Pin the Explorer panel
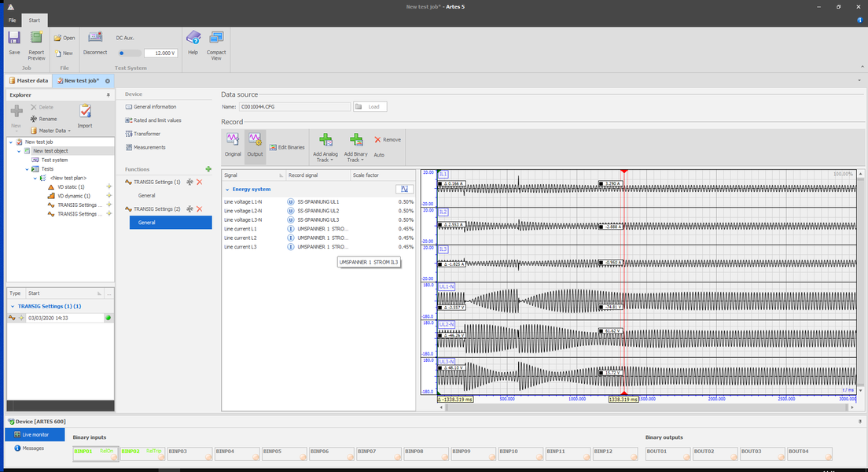This screenshot has height=472, width=868. pos(108,94)
